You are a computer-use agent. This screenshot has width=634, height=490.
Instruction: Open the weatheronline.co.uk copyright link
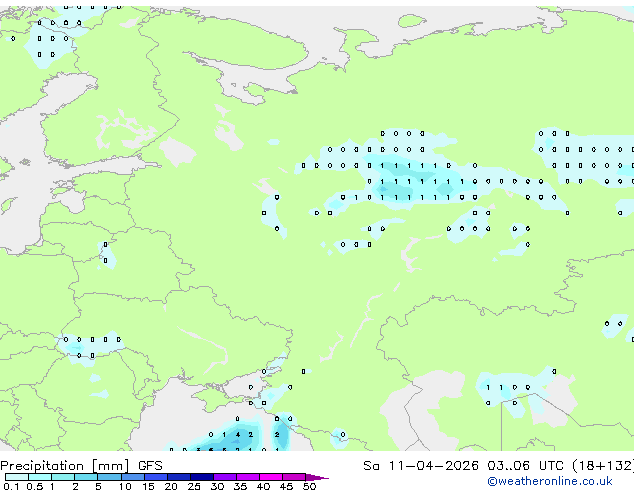tap(550, 481)
